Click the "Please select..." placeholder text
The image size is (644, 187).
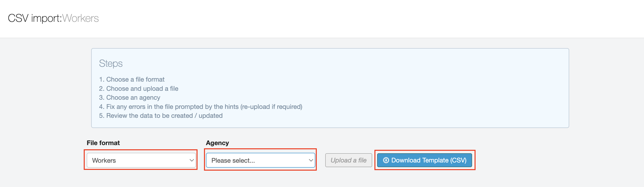pyautogui.click(x=233, y=160)
